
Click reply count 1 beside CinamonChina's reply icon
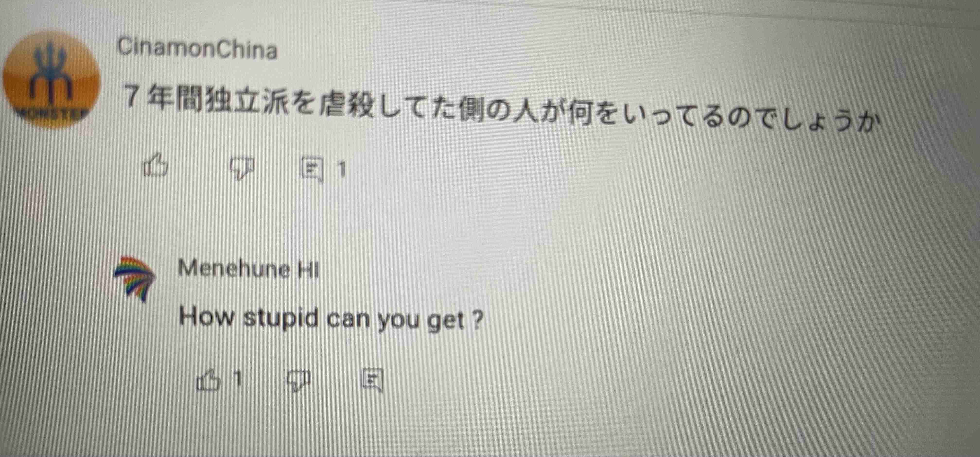[x=342, y=170]
